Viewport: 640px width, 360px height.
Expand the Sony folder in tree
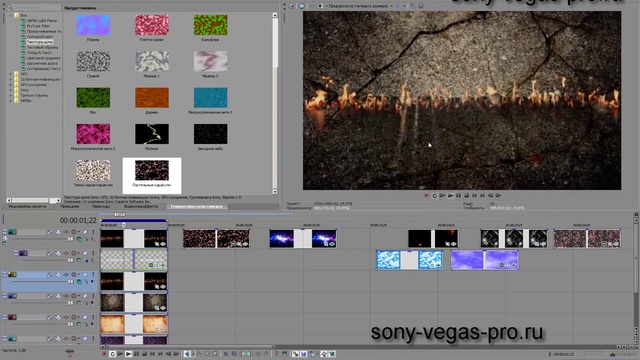click(x=11, y=90)
